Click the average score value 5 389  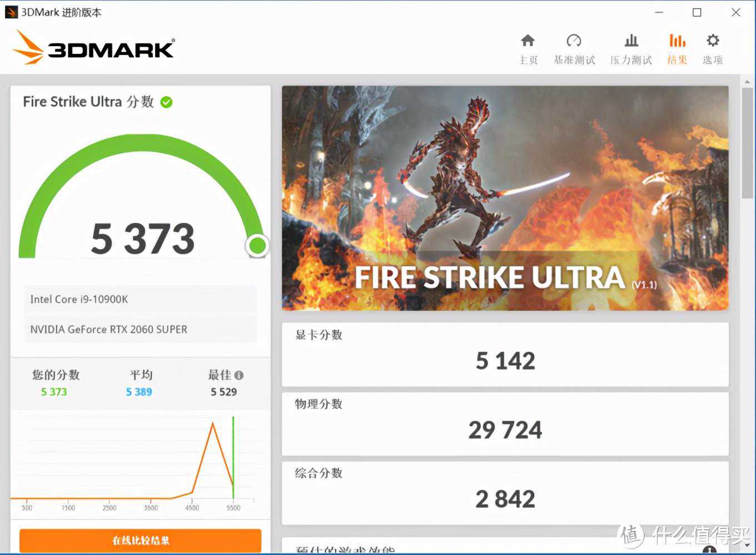point(139,392)
